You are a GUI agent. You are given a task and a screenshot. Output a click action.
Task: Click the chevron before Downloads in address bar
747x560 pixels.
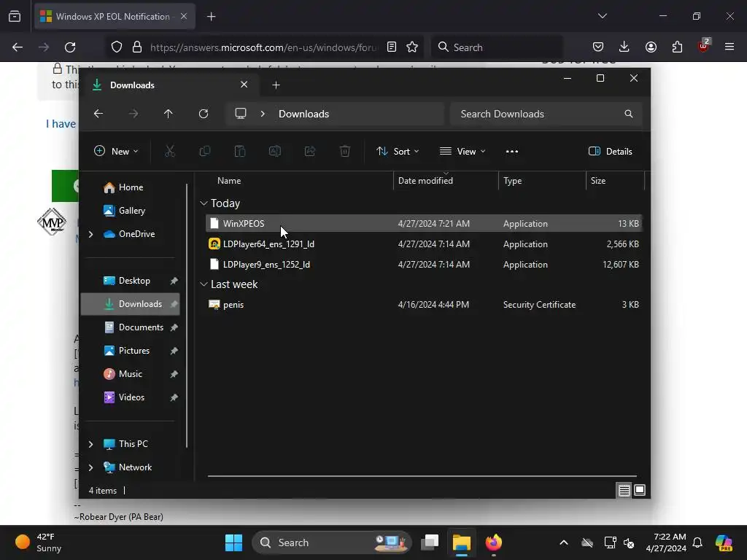(x=263, y=114)
